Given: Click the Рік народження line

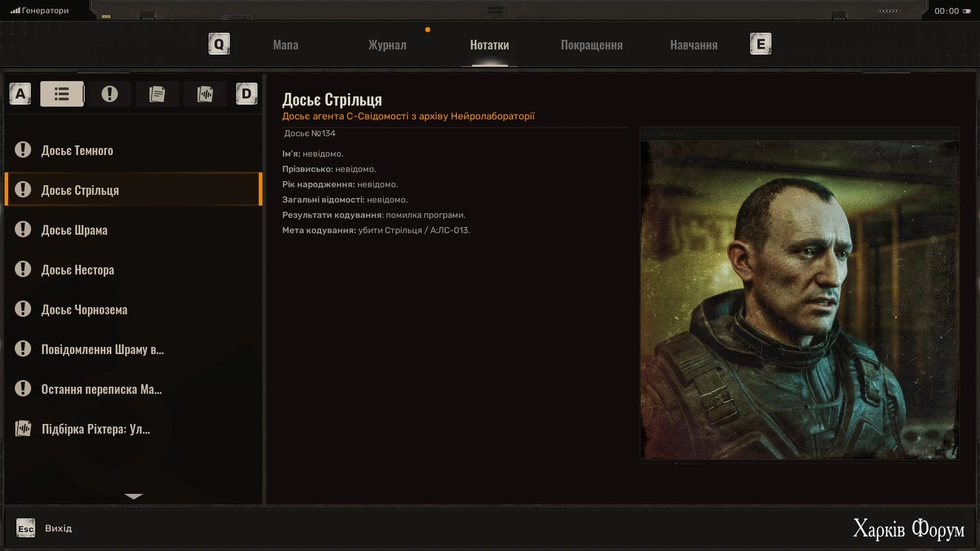Looking at the screenshot, I should coord(340,184).
